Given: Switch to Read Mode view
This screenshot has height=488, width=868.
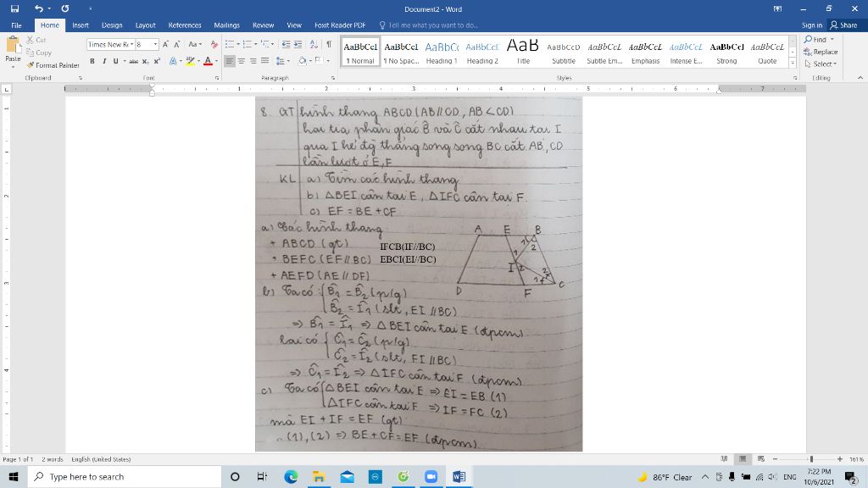Looking at the screenshot, I should 724,459.
